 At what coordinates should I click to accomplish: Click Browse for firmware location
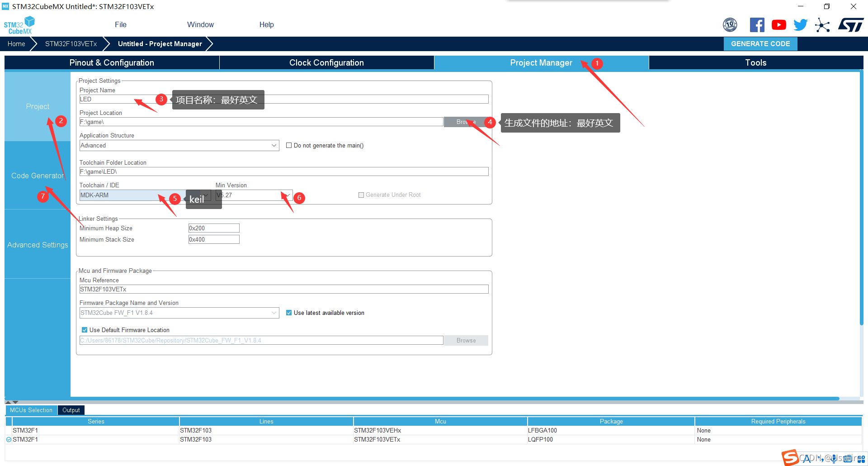pos(466,340)
